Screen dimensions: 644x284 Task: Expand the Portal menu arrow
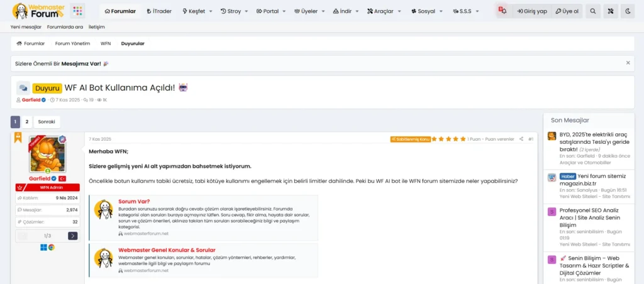click(284, 11)
